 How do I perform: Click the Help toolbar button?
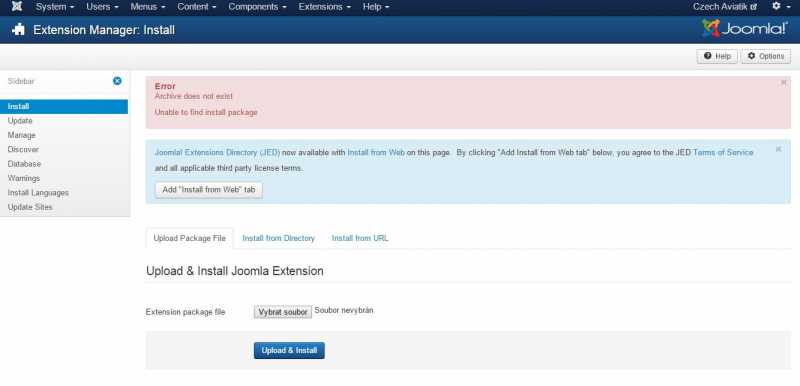[x=717, y=57]
